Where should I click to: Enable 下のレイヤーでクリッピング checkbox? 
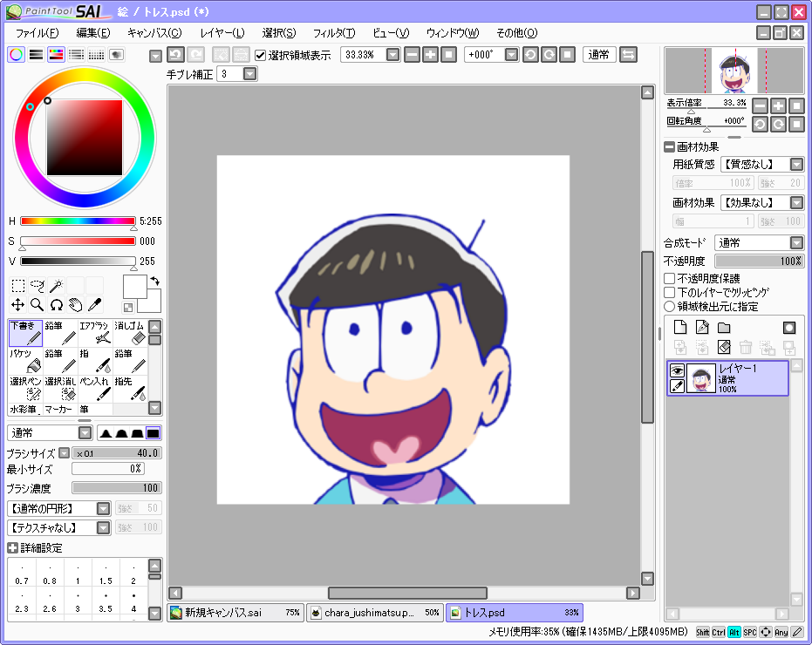(670, 293)
